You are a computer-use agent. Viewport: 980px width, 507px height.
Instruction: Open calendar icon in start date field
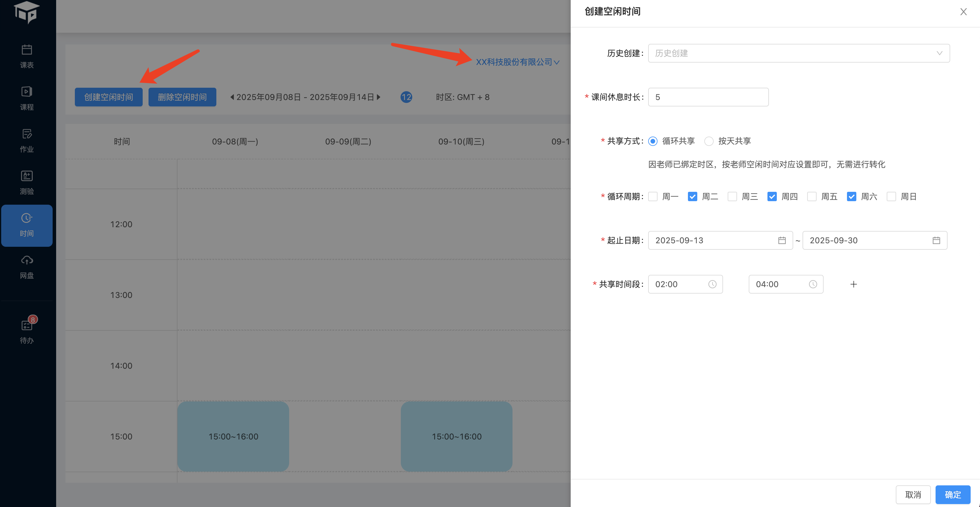pyautogui.click(x=782, y=240)
